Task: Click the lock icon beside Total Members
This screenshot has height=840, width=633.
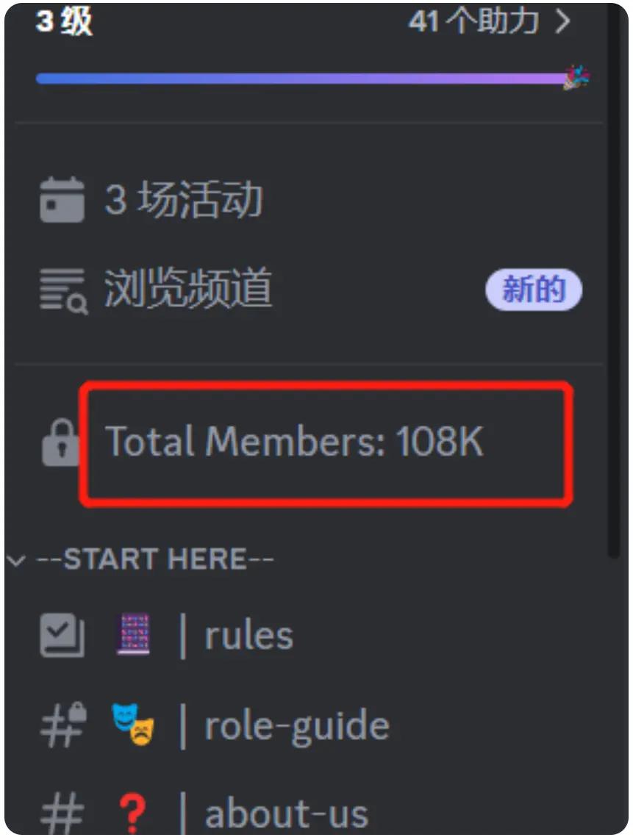Action: 60,442
